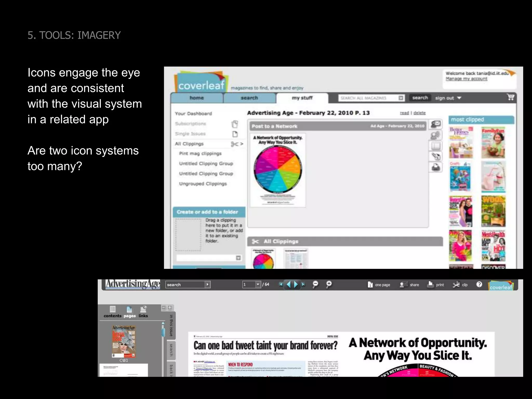Screen dimensions: 532x399
Task: Open the Search All Magazines dropdown arrow
Action: 401,98
